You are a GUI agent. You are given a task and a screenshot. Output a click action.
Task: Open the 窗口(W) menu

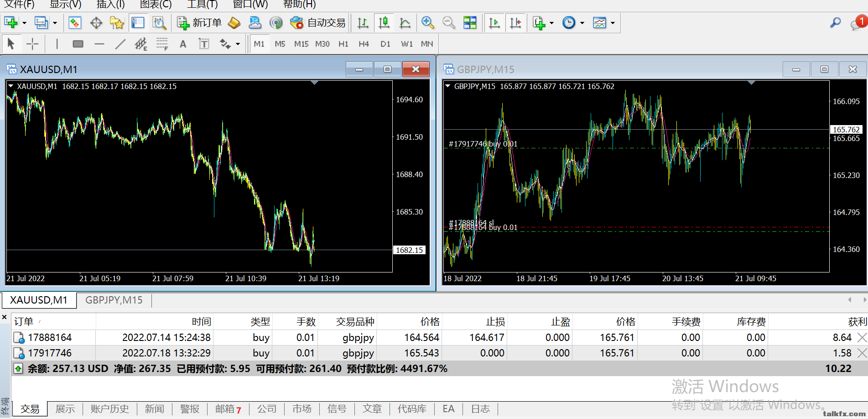tap(250, 5)
